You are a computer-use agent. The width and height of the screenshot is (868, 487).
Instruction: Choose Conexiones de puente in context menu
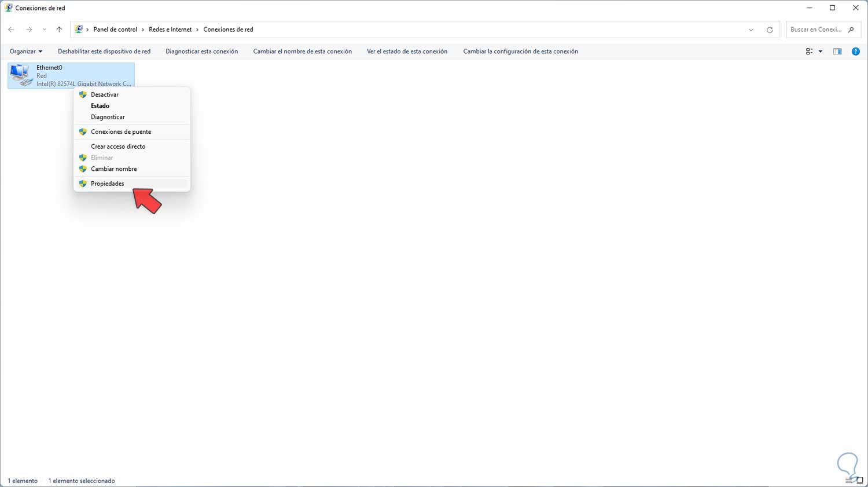[x=132, y=132]
